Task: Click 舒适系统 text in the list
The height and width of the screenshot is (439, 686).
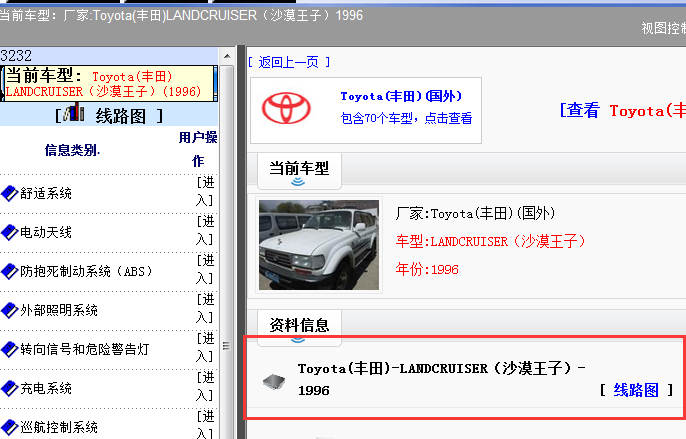Action: pos(46,193)
